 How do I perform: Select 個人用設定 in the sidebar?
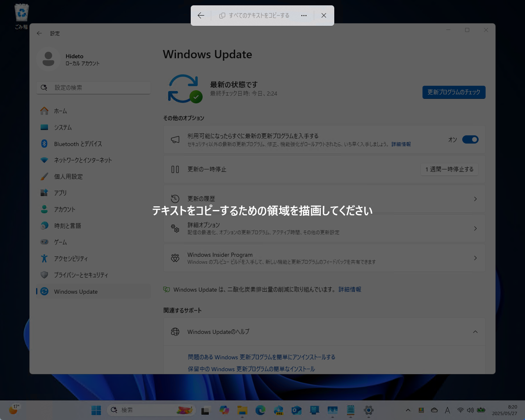68,176
